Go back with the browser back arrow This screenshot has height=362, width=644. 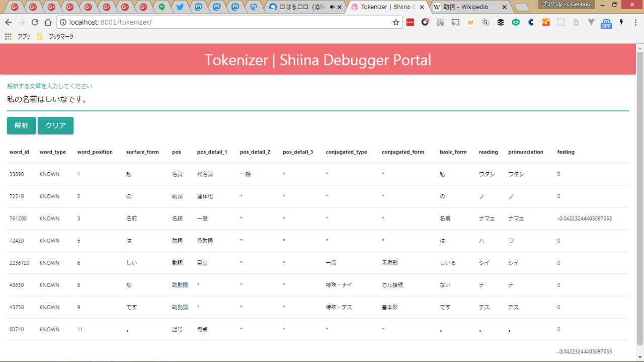click(x=9, y=22)
